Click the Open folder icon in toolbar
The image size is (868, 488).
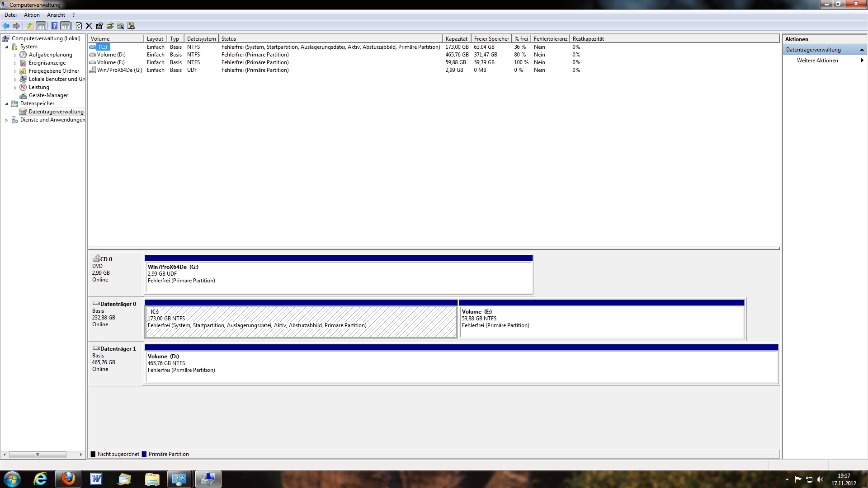[110, 26]
